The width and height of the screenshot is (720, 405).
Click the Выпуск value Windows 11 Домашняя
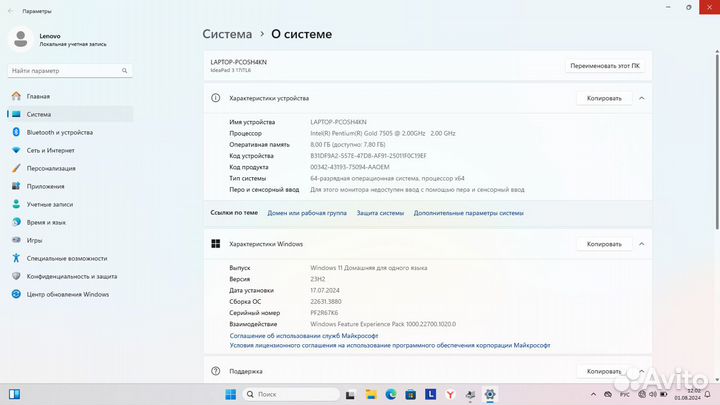pos(369,268)
